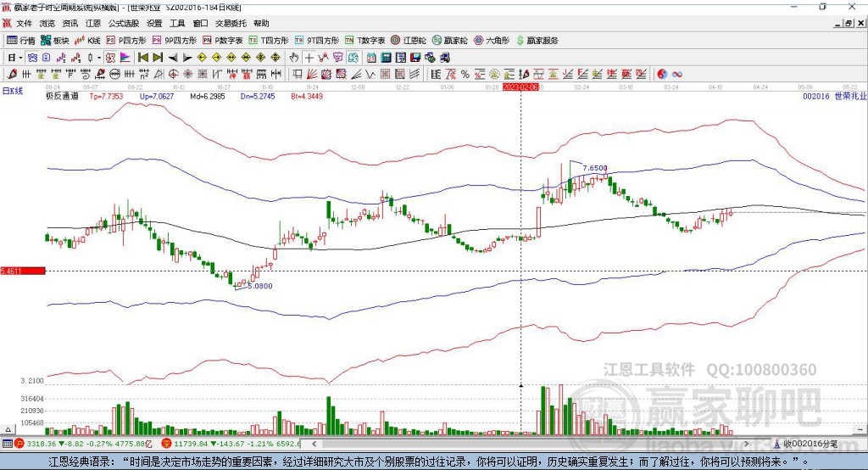Expand the candlestick style dropdown arrow

click(x=98, y=58)
